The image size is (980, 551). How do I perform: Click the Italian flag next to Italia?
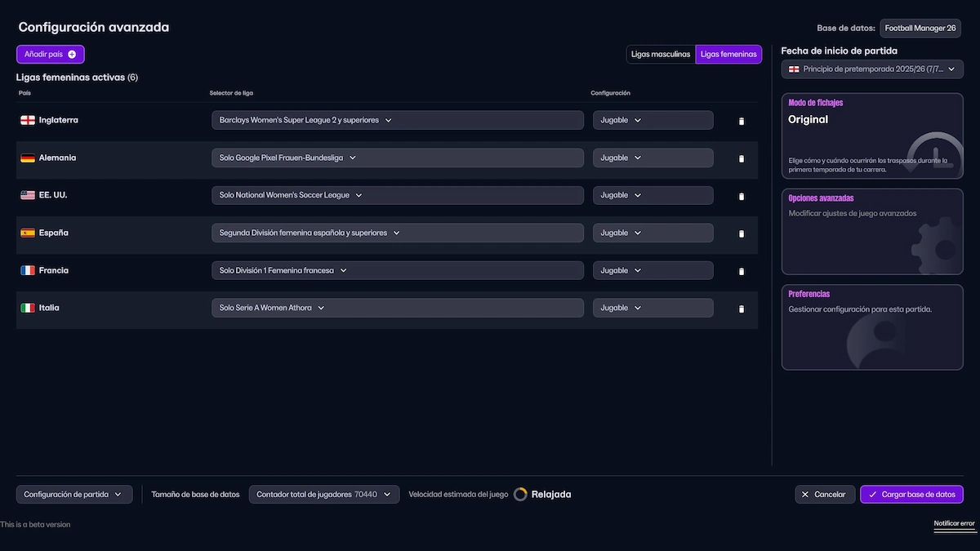click(x=28, y=308)
